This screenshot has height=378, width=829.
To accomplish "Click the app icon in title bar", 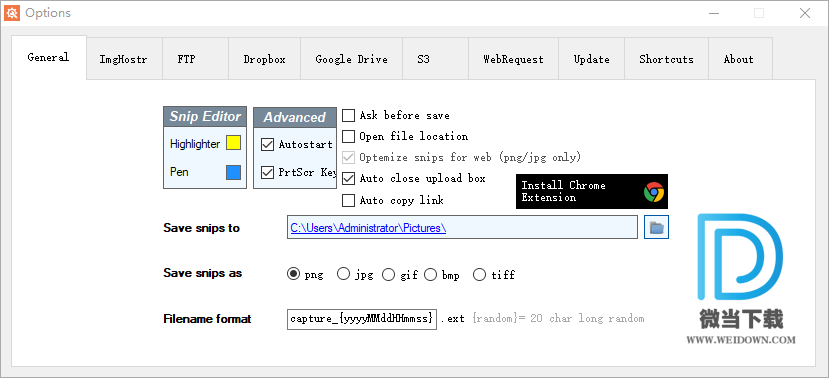I will tap(12, 13).
